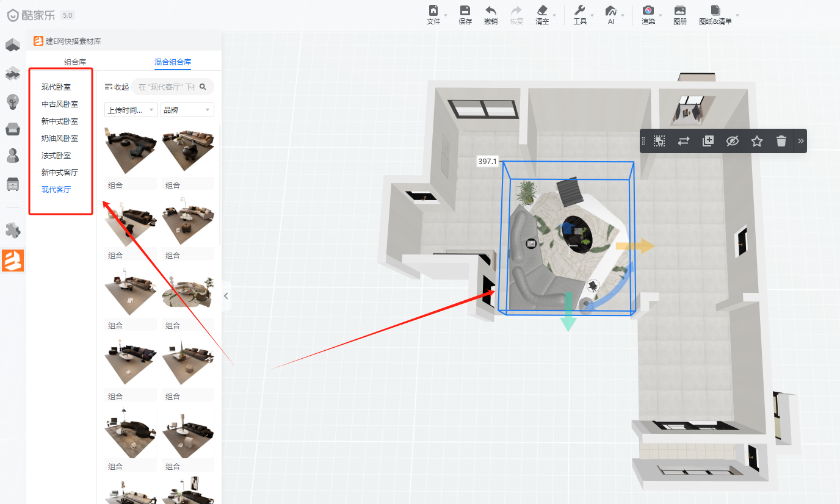This screenshot has width=840, height=504.
Task: Open the 品牌 brand dropdown
Action: coord(187,110)
